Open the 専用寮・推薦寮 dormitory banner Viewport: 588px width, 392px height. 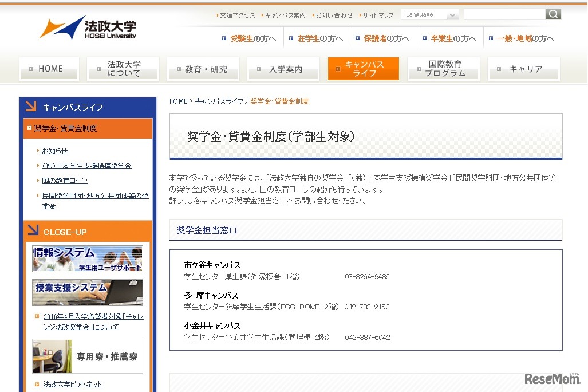tap(86, 355)
